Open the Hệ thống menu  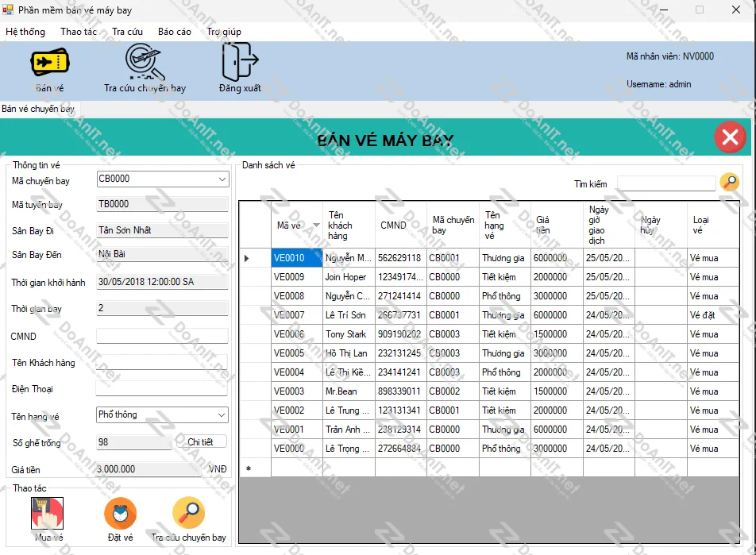[25, 32]
